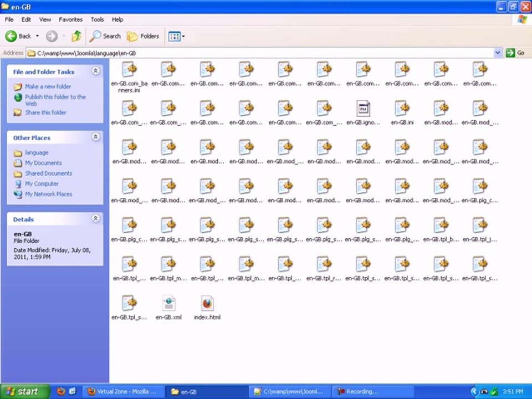This screenshot has width=532, height=399.
Task: Click the second quick launch icon on taskbar
Action: click(73, 391)
